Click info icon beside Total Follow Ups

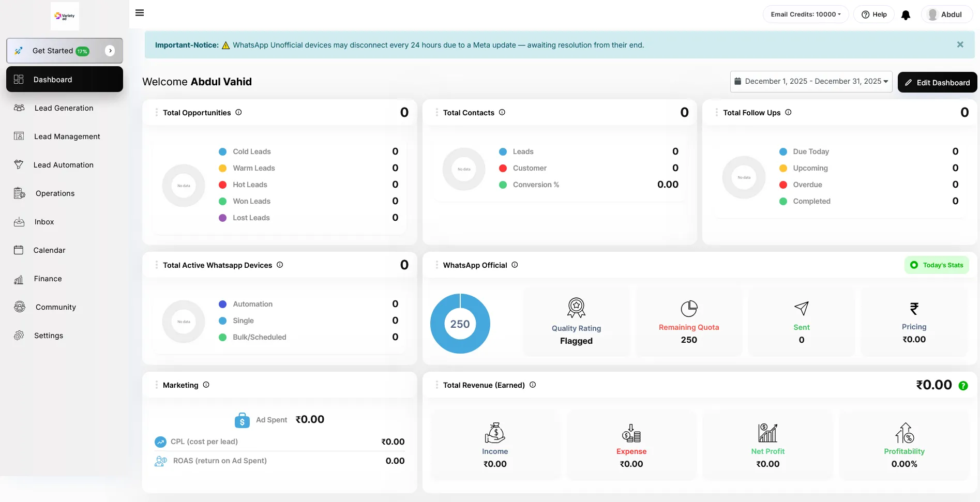coord(788,112)
